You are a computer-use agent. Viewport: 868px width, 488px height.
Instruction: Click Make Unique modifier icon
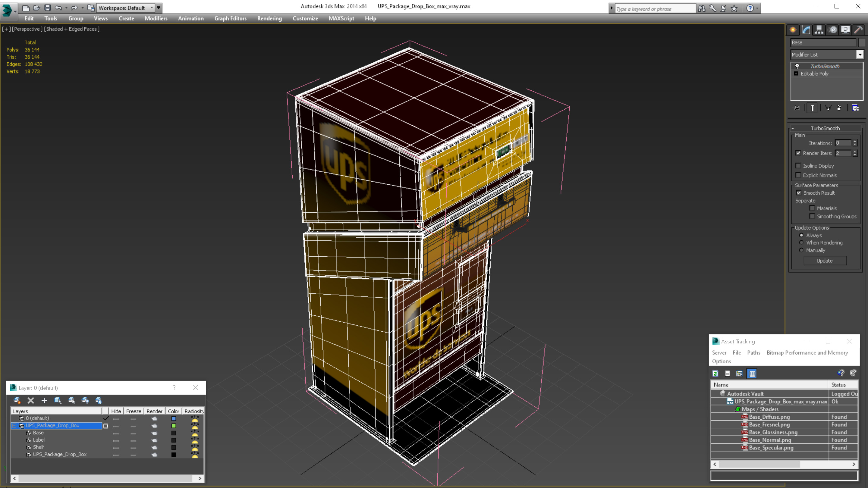(x=828, y=108)
